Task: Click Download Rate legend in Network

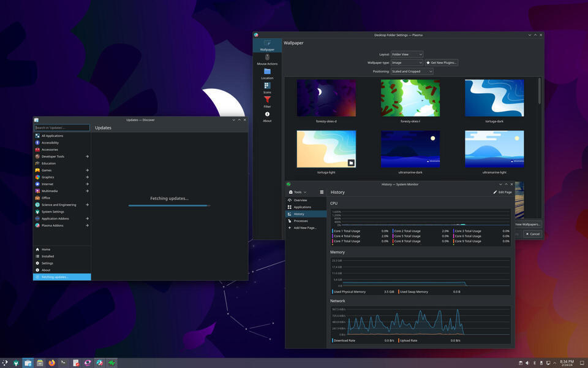Action: [363, 340]
